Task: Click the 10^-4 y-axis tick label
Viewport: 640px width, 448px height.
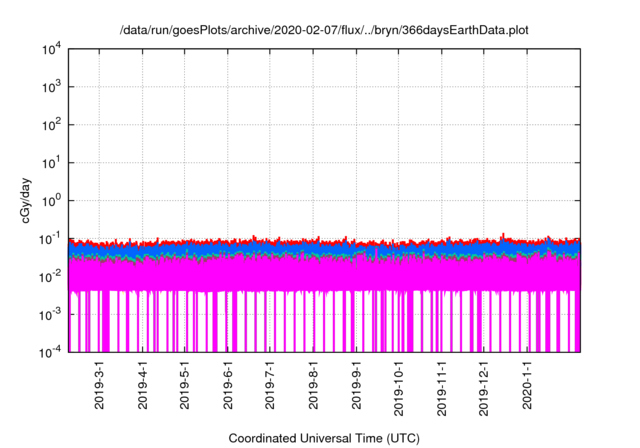Action: 50,351
